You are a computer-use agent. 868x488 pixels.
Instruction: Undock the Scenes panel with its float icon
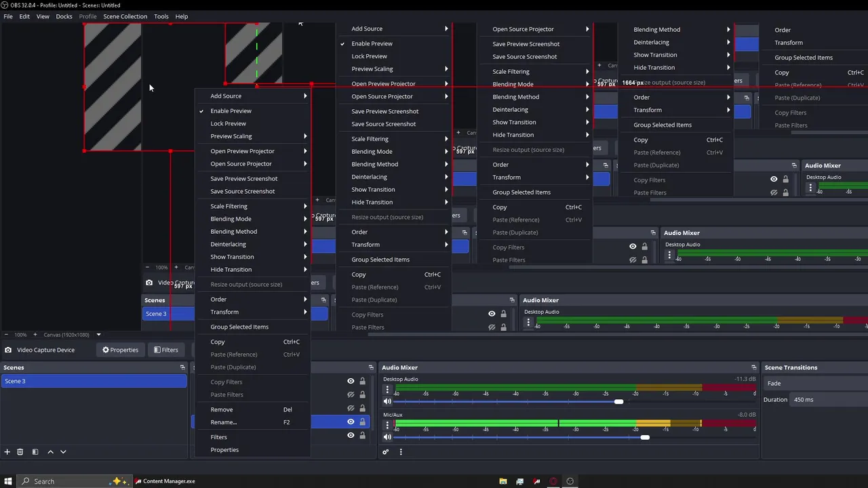pos(182,367)
